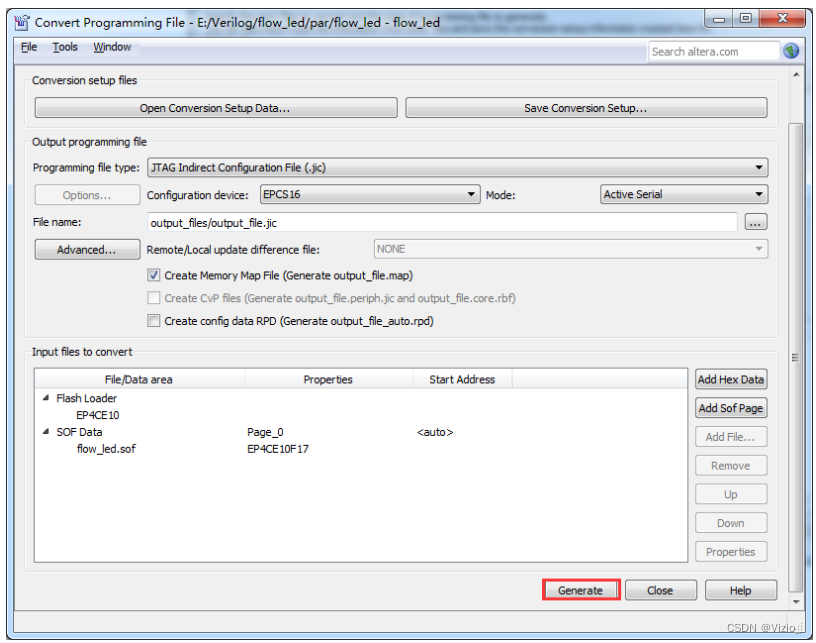The image size is (816, 643).
Task: Click the <auto> start address cell
Action: [435, 432]
